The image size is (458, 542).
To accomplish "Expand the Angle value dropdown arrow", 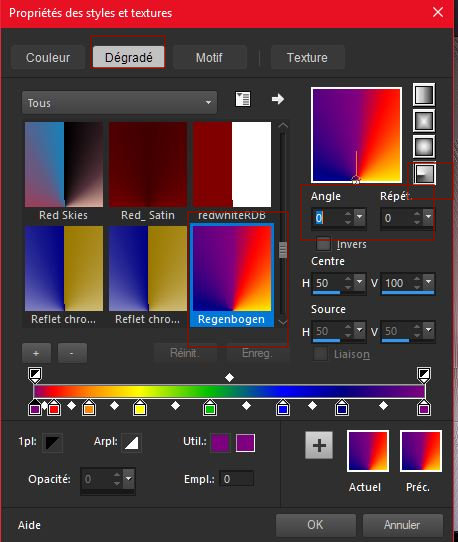I will (359, 217).
